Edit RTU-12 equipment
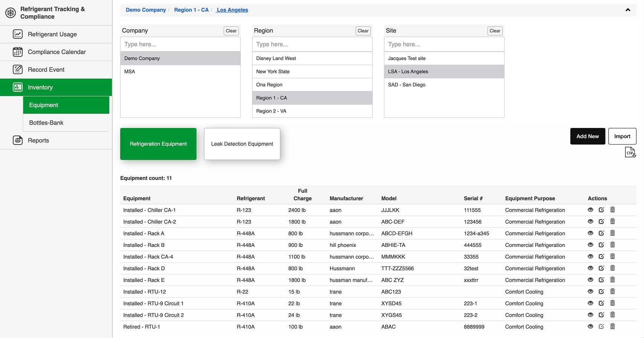The image size is (644, 338). point(601,291)
